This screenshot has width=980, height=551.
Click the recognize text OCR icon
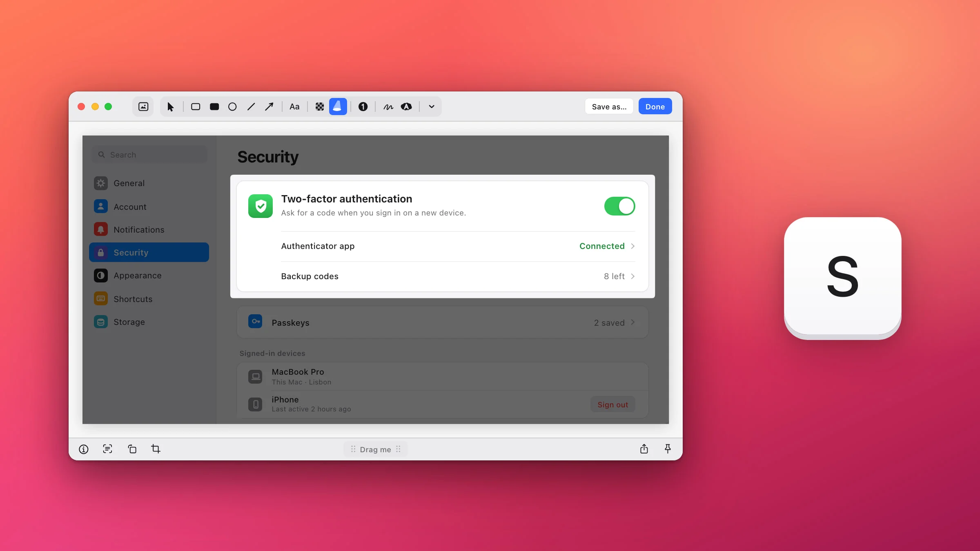[107, 449]
